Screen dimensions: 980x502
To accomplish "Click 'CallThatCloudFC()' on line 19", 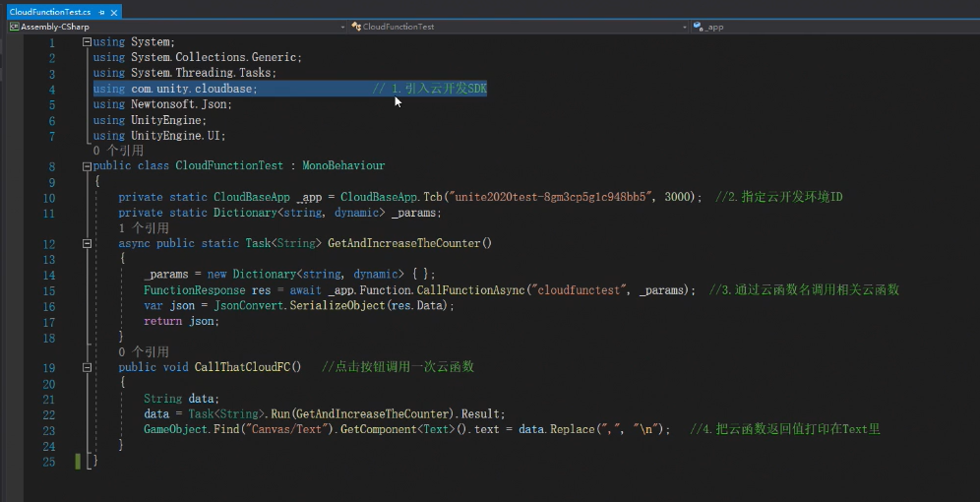I will point(248,367).
